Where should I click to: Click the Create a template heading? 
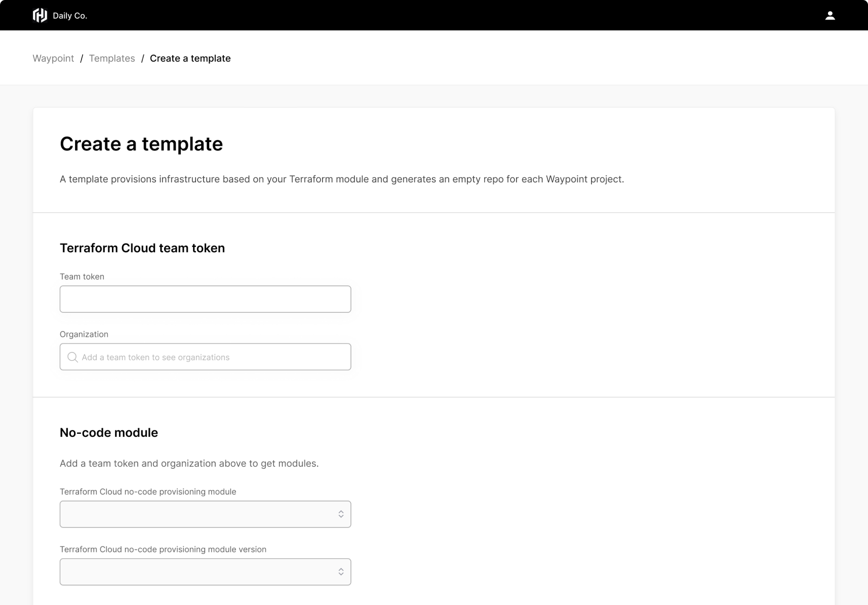(141, 144)
